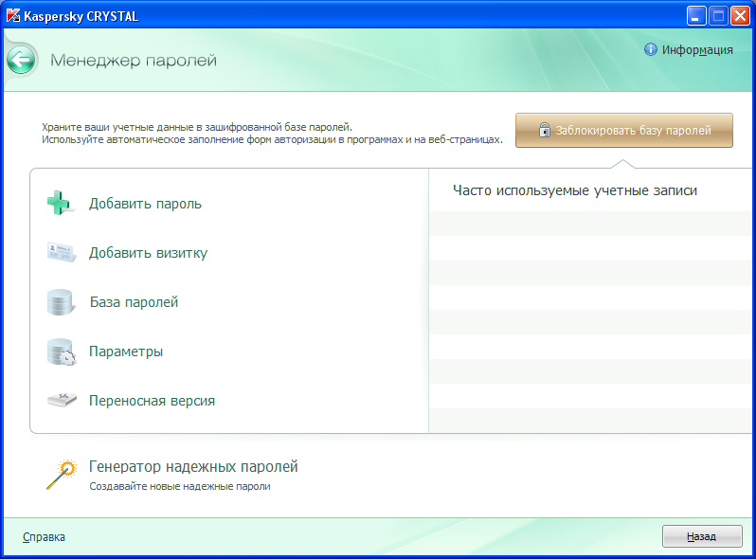The image size is (756, 559).
Task: Open Добавить визитку
Action: tap(148, 253)
